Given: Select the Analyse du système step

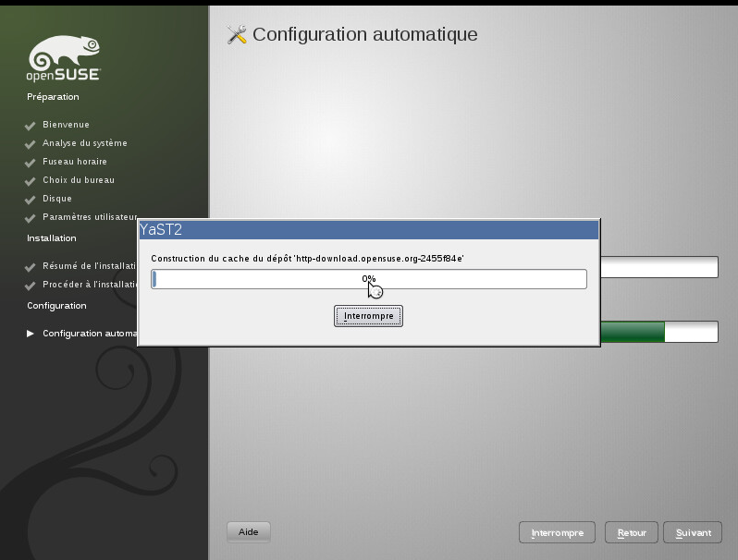Looking at the screenshot, I should pyautogui.click(x=85, y=143).
